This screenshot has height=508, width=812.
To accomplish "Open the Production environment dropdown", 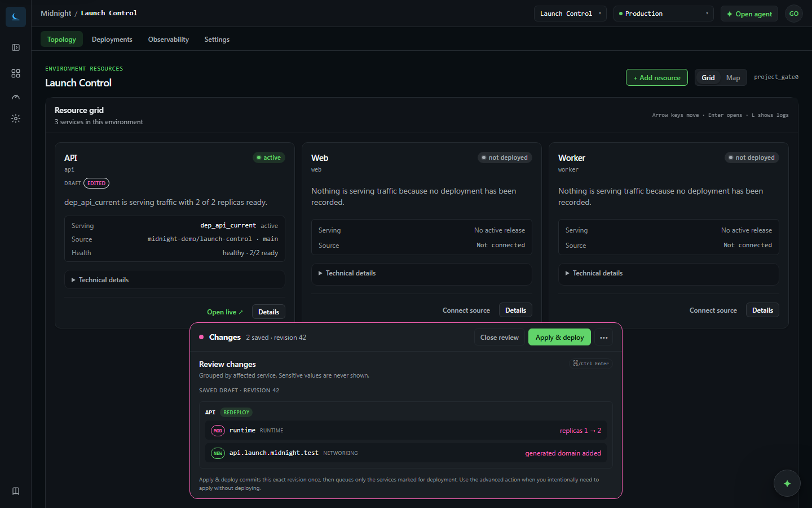I will point(664,14).
